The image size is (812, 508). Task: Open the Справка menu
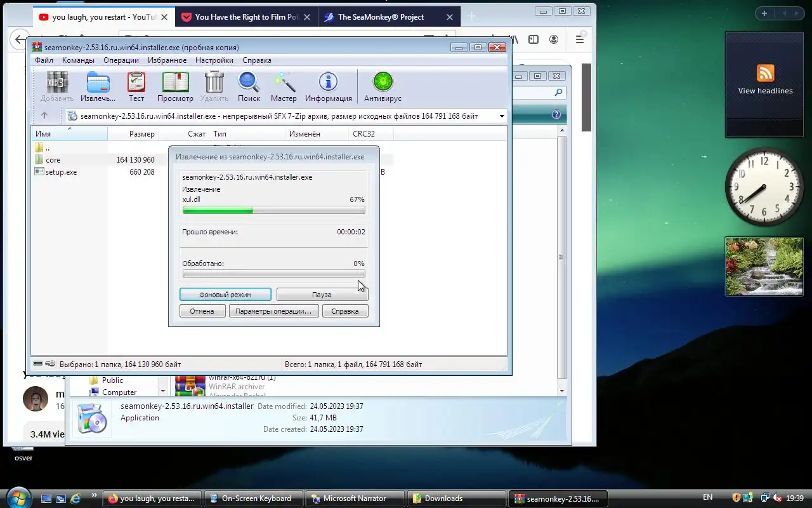[x=257, y=60]
